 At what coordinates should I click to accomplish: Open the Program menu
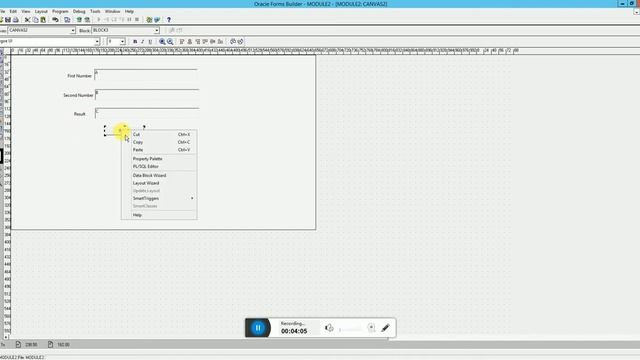point(60,11)
